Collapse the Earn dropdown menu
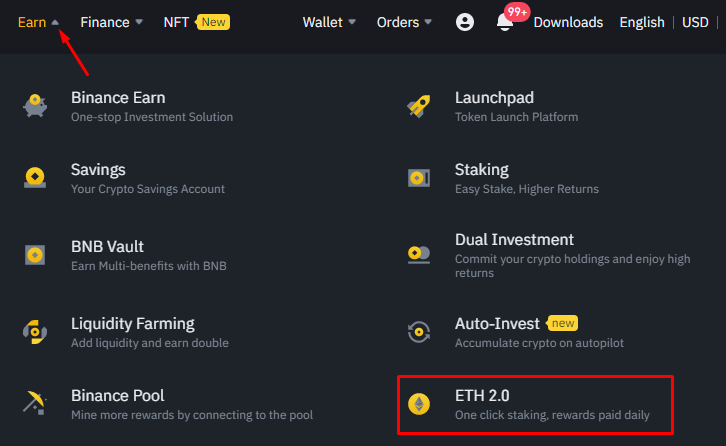This screenshot has height=446, width=726. pyautogui.click(x=38, y=22)
